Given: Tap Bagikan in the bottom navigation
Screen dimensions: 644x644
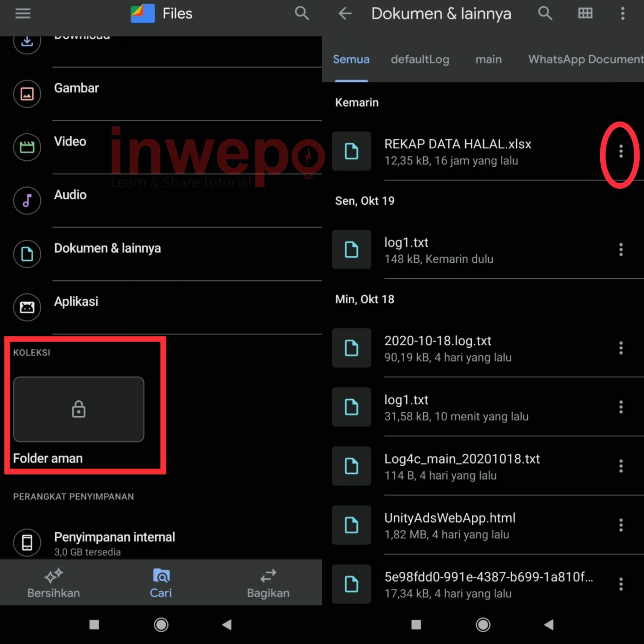Looking at the screenshot, I should coord(268,583).
